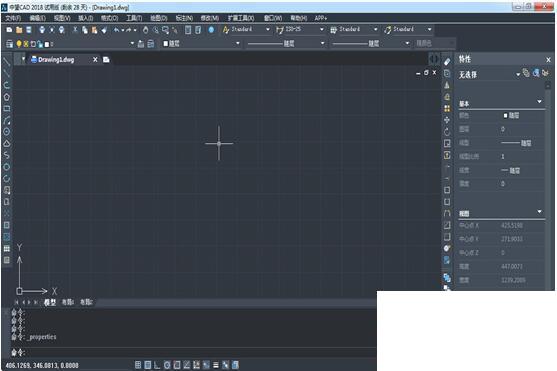This screenshot has height=371, width=557.
Task: Open the text style Standard dropdown
Action: pos(268,29)
